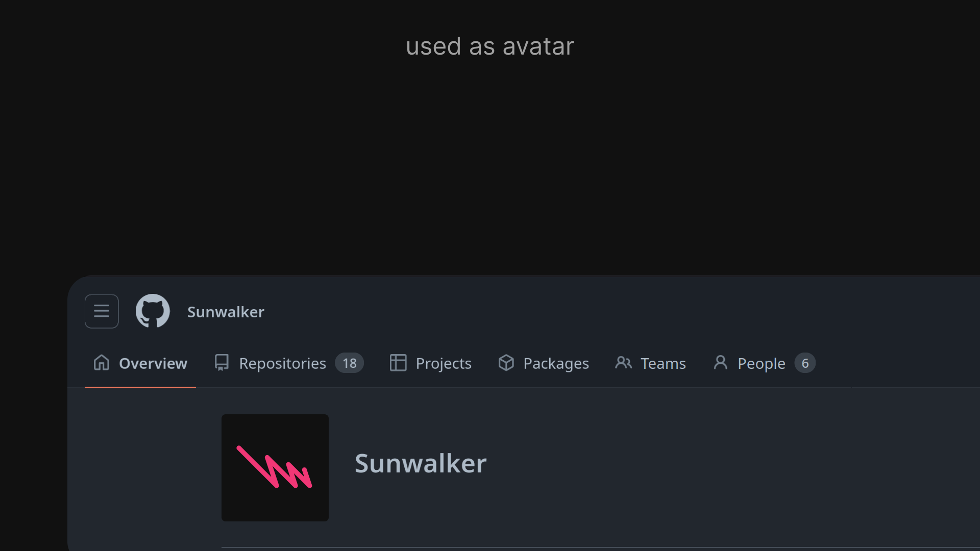Click the People count badge 6
Viewport: 980px width, 551px height.
(x=805, y=363)
